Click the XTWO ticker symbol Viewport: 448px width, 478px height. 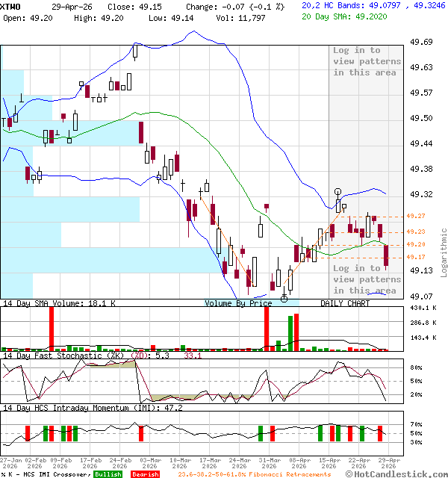point(11,5)
